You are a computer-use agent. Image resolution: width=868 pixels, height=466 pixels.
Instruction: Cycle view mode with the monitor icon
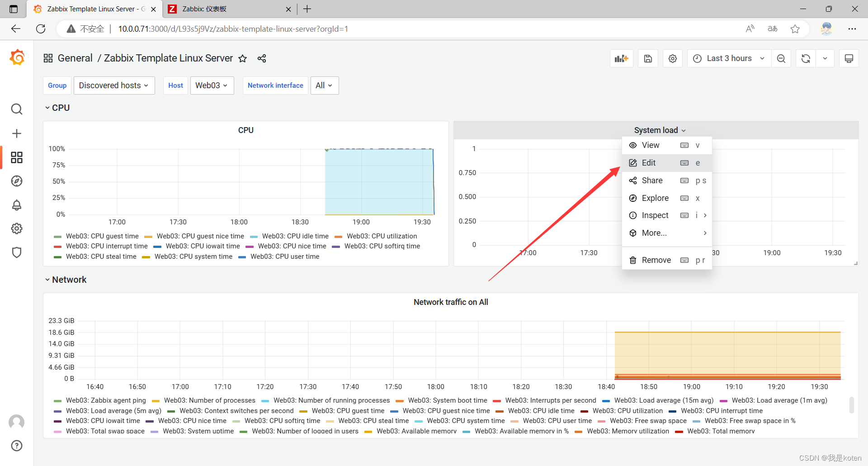tap(849, 58)
